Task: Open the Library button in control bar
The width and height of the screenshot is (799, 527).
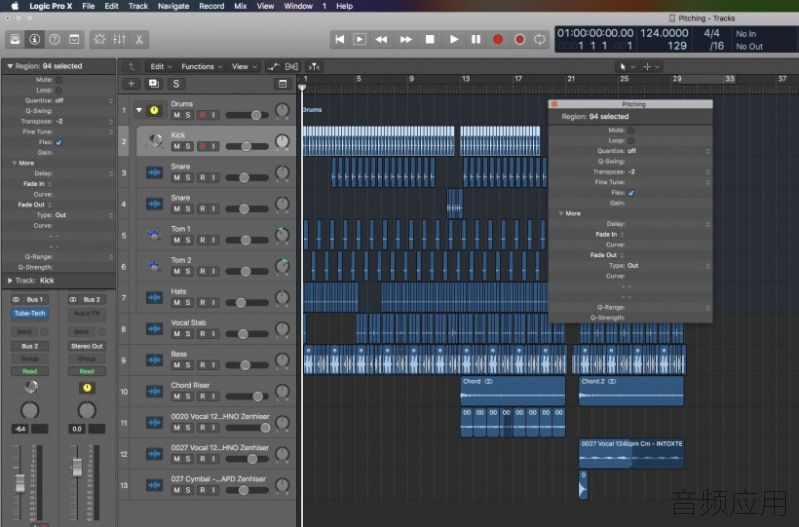Action: pos(15,39)
